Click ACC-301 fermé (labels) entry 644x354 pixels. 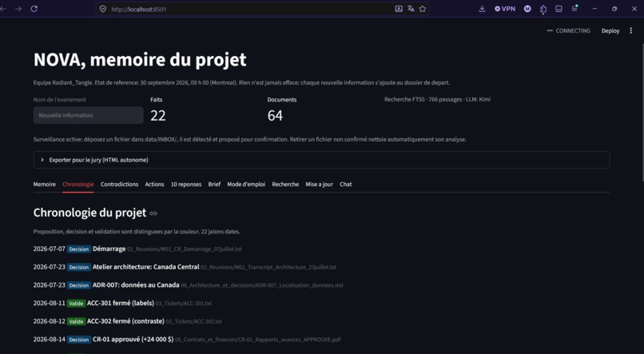coord(121,303)
